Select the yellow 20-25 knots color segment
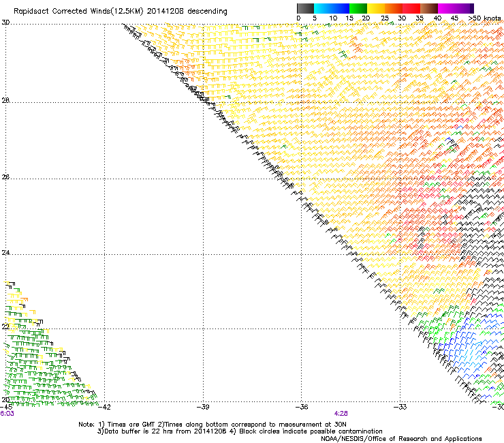 pyautogui.click(x=376, y=8)
